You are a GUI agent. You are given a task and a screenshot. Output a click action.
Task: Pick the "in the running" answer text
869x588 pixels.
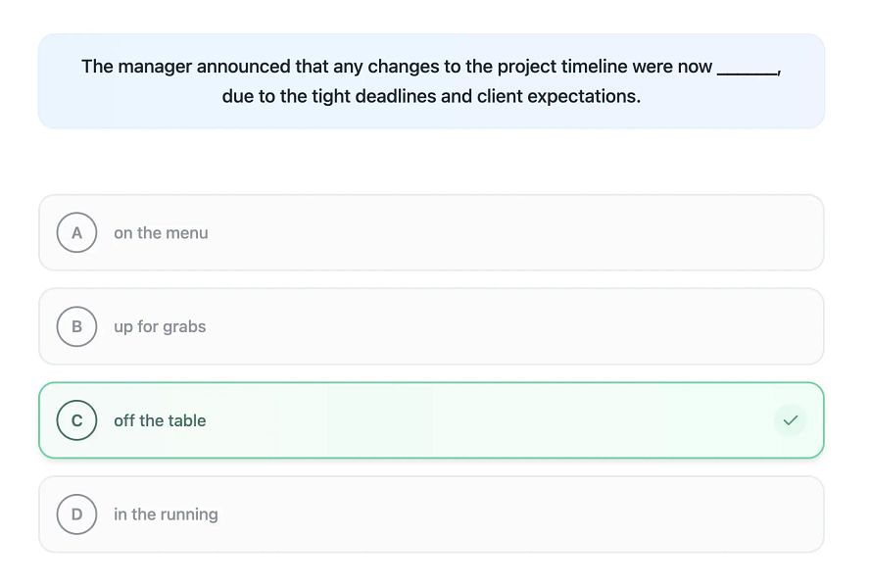tap(166, 514)
